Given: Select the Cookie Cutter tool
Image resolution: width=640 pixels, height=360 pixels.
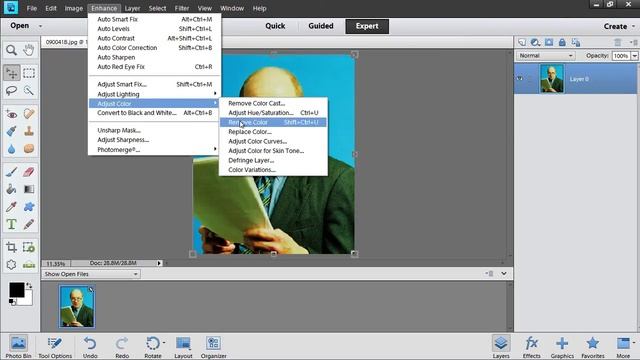Looking at the screenshot, I should (x=11, y=265).
